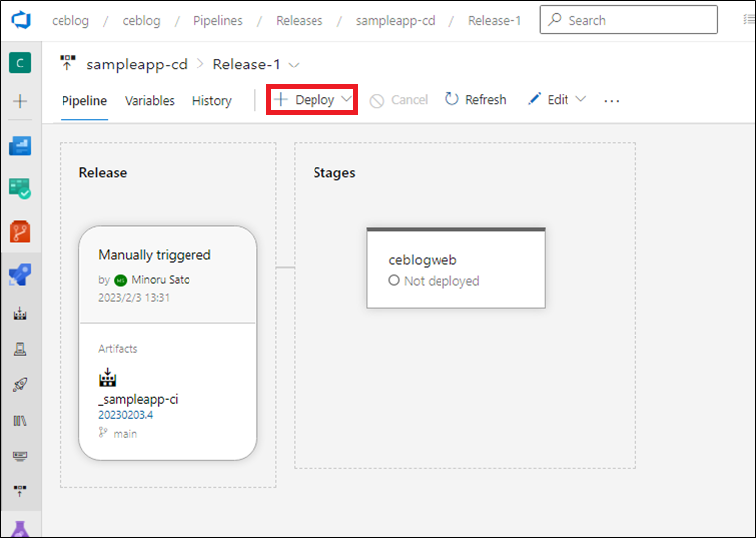Go to Pipelines breadcrumb
Image resolution: width=756 pixels, height=538 pixels.
click(x=218, y=20)
